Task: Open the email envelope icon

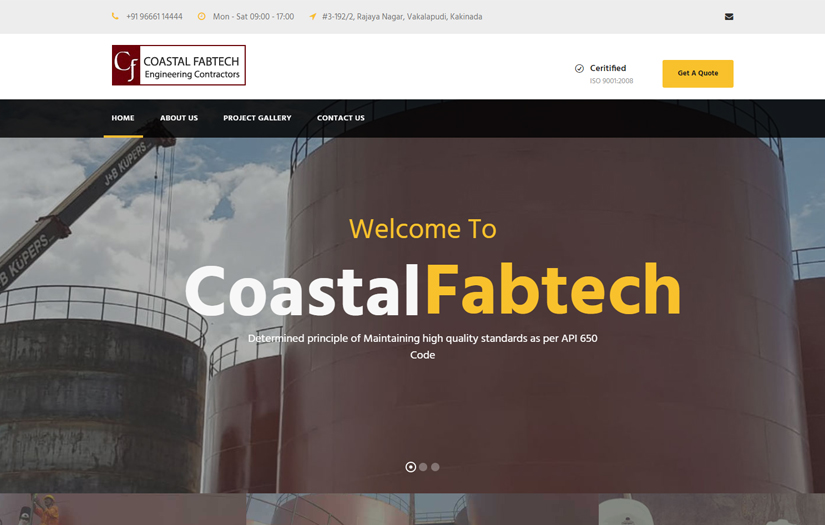Action: (729, 16)
